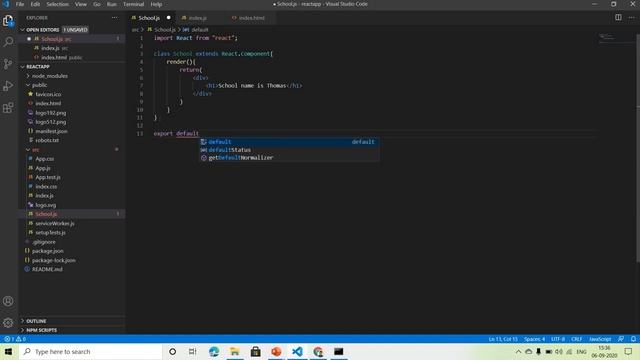Open Cortana circle on taskbar
This screenshot has width=640, height=360.
(173, 351)
